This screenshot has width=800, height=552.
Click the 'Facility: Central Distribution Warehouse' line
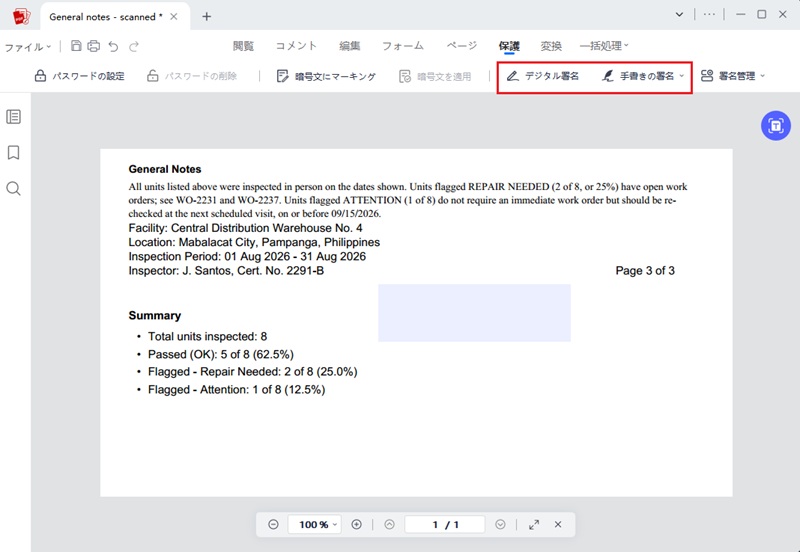tap(245, 228)
